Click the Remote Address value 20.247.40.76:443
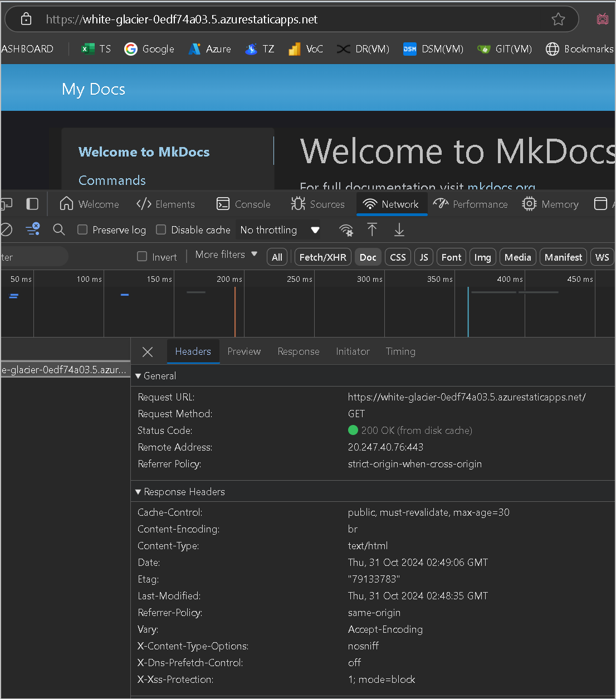Screen dimensions: 616x699 (385, 447)
